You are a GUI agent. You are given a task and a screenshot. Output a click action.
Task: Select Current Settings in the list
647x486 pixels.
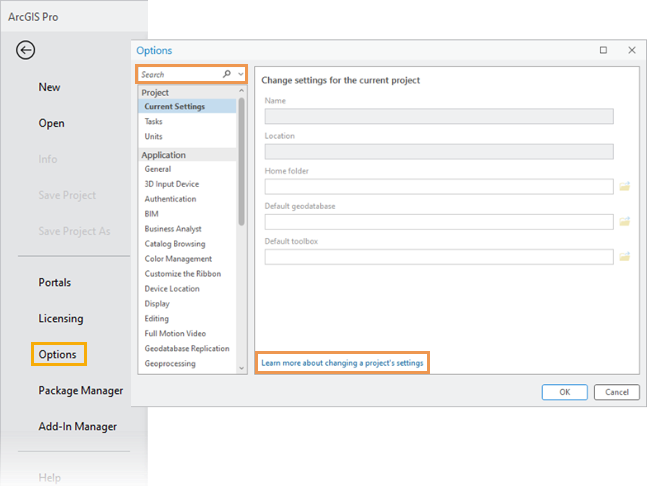pyautogui.click(x=187, y=106)
